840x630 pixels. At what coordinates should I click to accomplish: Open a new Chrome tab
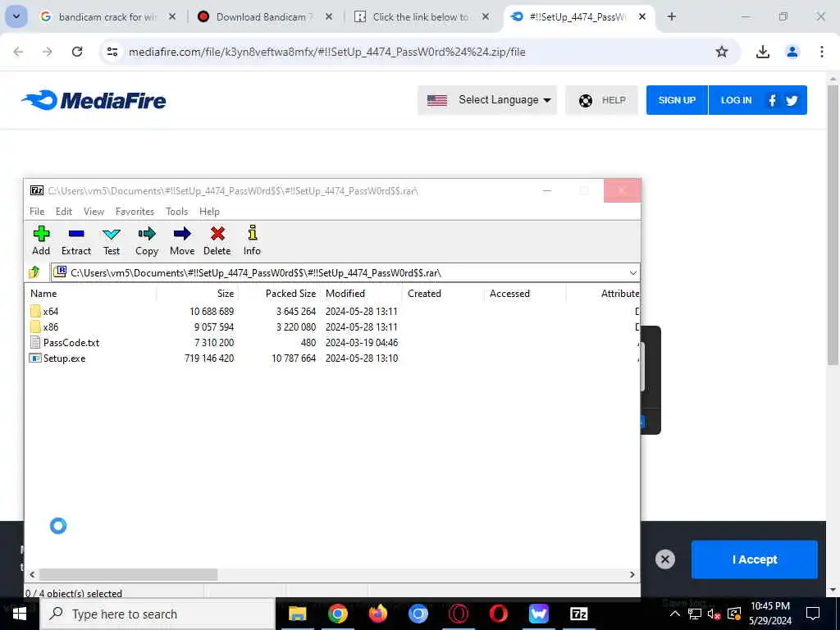pos(671,16)
